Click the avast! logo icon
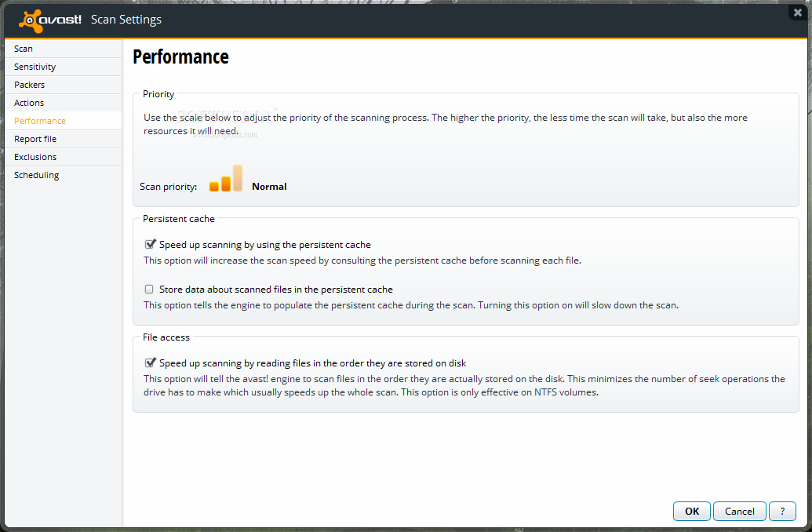This screenshot has width=812, height=532. click(30, 20)
